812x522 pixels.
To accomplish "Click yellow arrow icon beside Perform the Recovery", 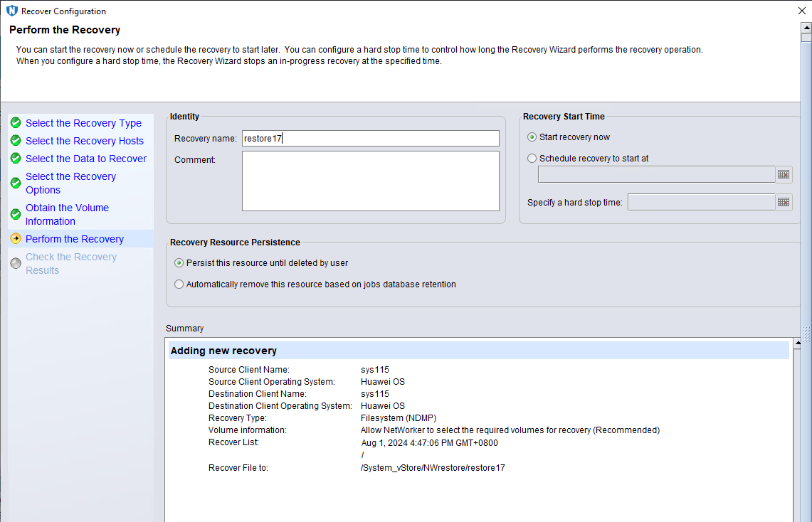I will (16, 238).
